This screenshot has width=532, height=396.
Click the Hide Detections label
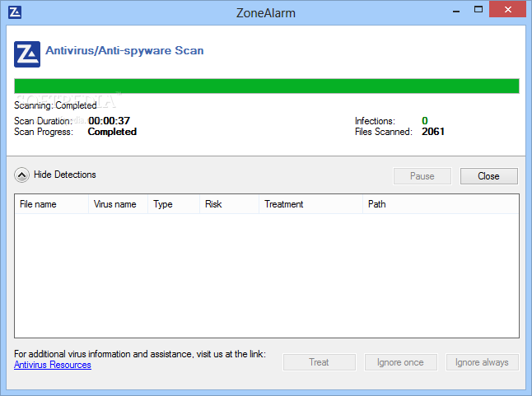click(65, 175)
